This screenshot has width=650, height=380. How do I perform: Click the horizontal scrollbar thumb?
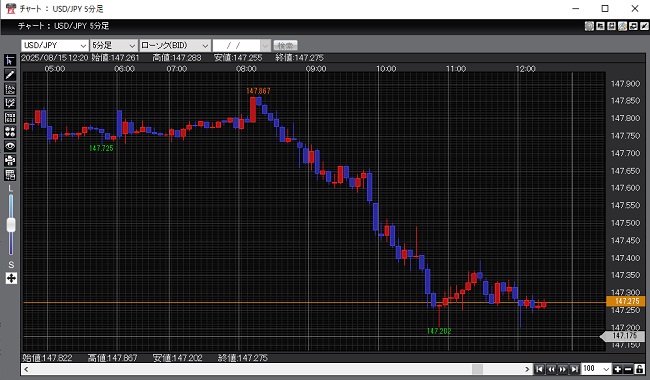(478, 369)
